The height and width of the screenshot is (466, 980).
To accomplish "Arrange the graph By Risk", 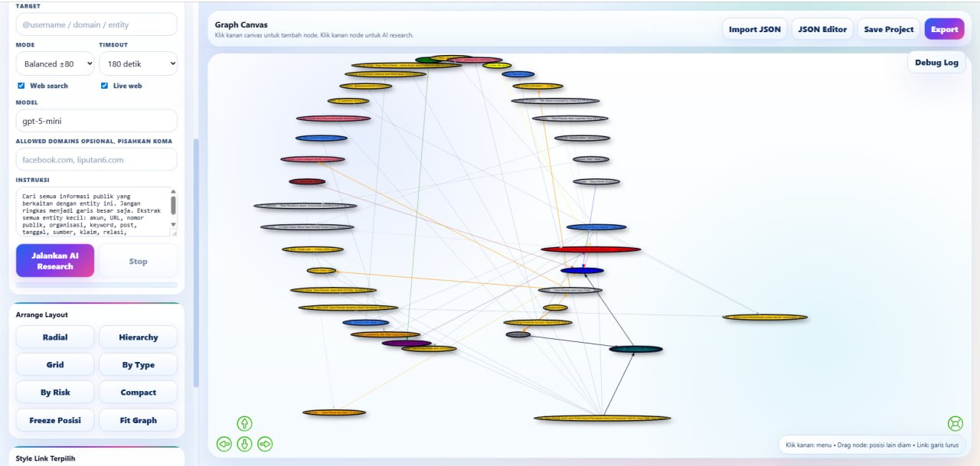I will [55, 392].
